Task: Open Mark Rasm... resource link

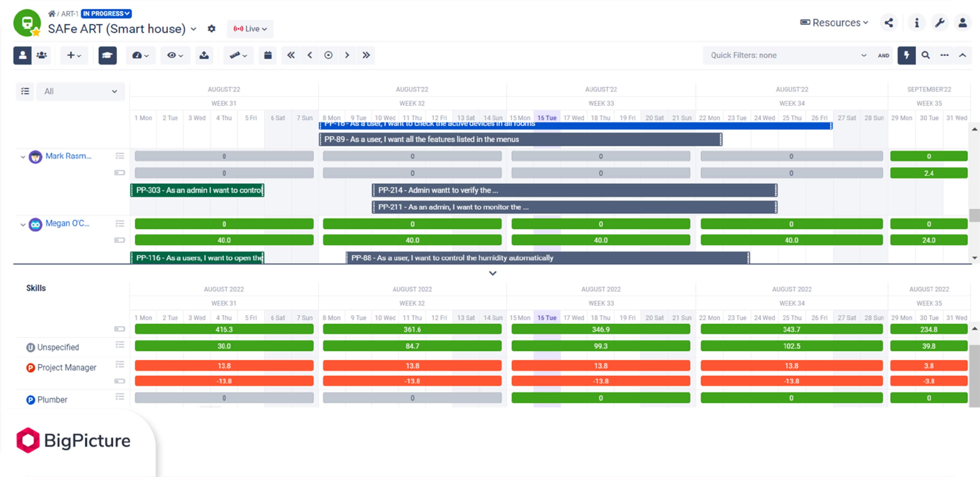Action: point(68,156)
